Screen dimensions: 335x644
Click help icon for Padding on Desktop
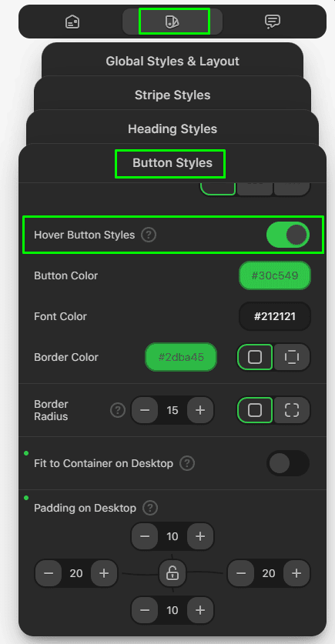pos(150,508)
